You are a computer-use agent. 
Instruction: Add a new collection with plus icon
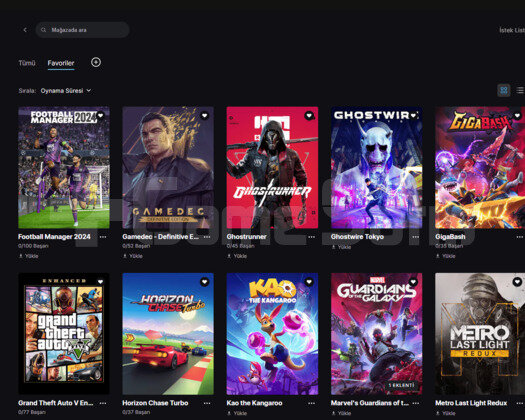tap(96, 62)
